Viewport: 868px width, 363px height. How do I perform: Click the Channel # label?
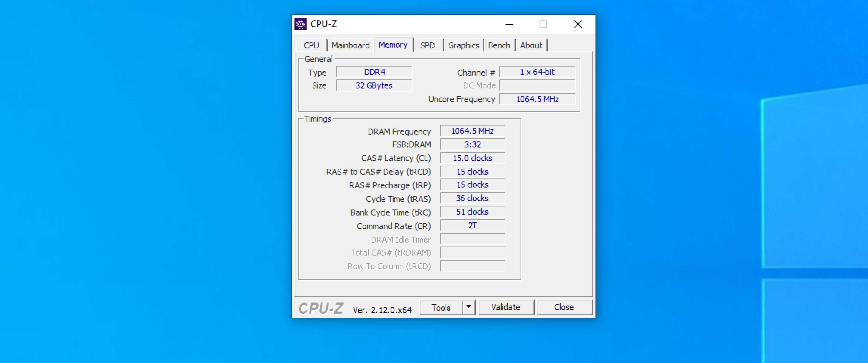click(476, 73)
